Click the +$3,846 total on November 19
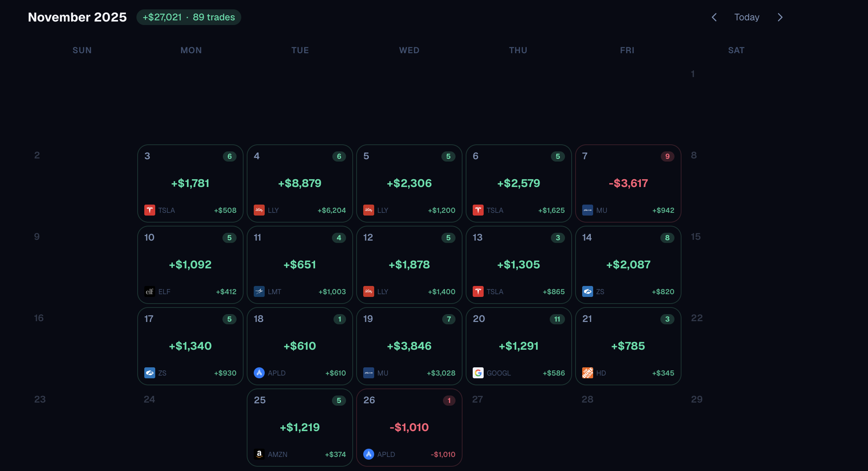This screenshot has height=471, width=868. coord(409,346)
